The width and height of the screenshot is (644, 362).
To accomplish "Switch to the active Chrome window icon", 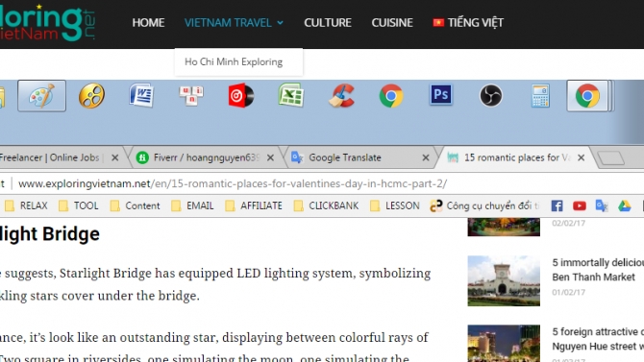I will [587, 96].
